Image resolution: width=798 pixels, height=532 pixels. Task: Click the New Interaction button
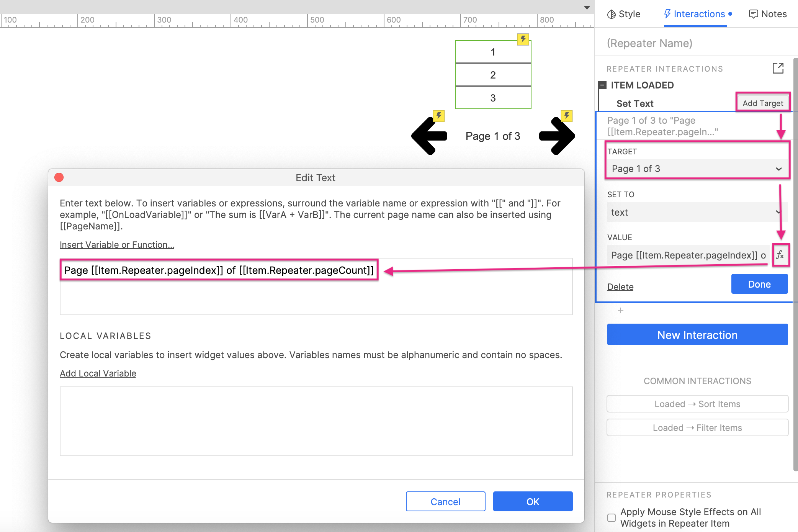pyautogui.click(x=697, y=335)
